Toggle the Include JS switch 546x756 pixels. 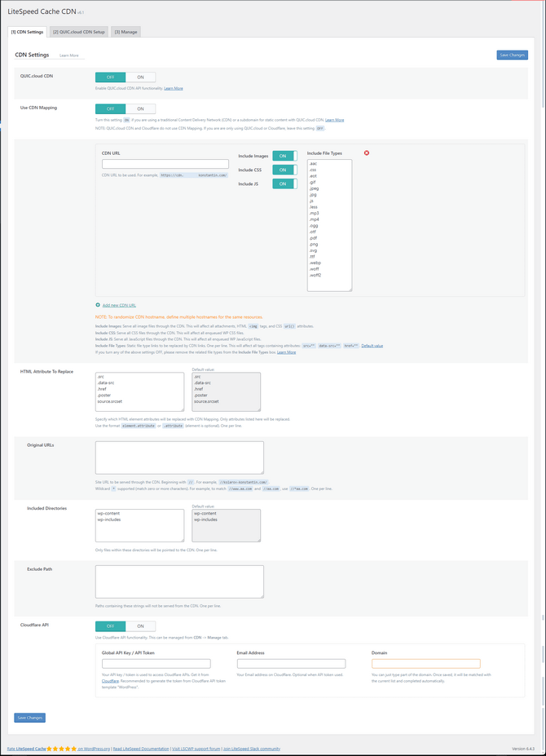pos(284,183)
